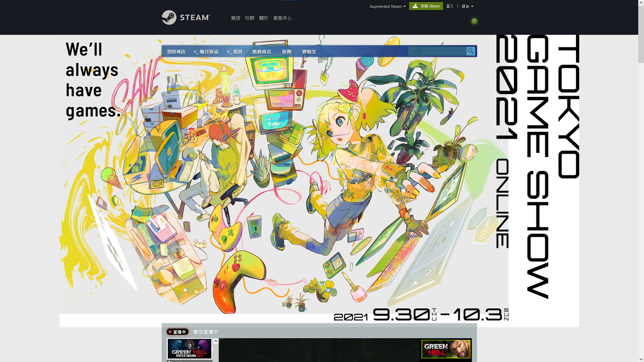
Task: Click the Steam logo
Action: pos(186,17)
